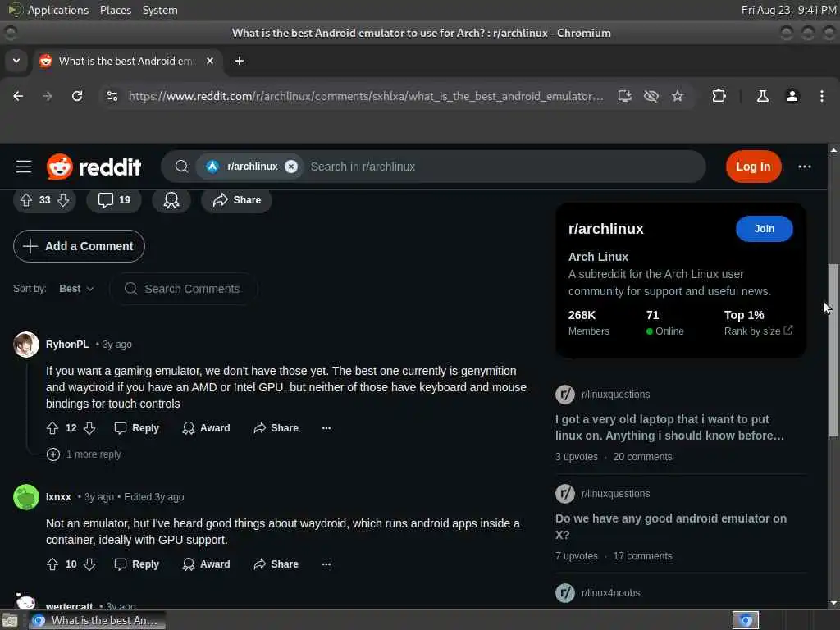This screenshot has height=630, width=840.
Task: Open lxnxx's user profile link
Action: (x=58, y=497)
